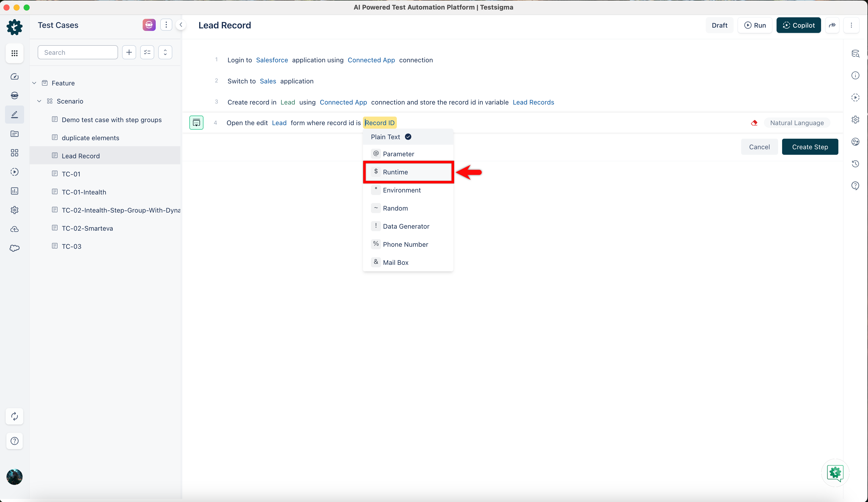Collapse the Test Cases side panel

click(x=181, y=25)
